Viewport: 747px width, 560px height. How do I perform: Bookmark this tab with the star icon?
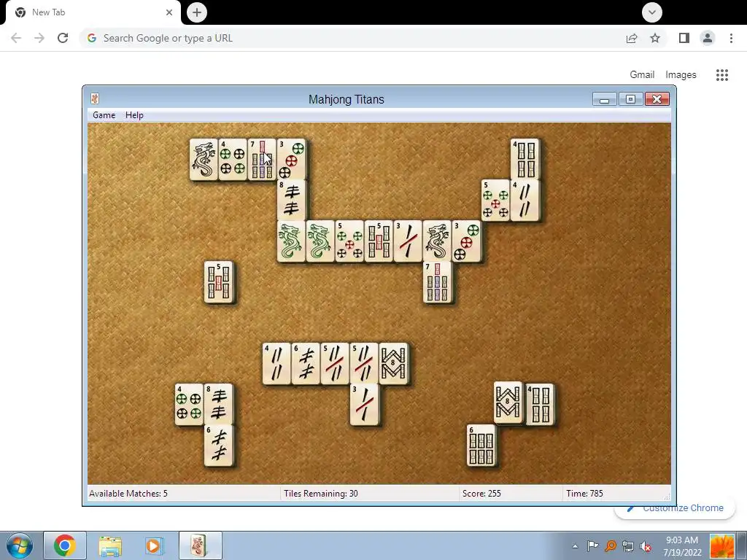click(655, 38)
